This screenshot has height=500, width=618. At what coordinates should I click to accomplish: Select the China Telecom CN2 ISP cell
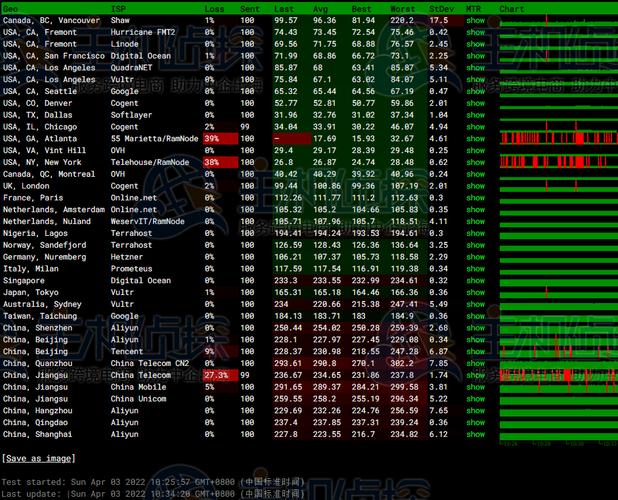coord(150,363)
